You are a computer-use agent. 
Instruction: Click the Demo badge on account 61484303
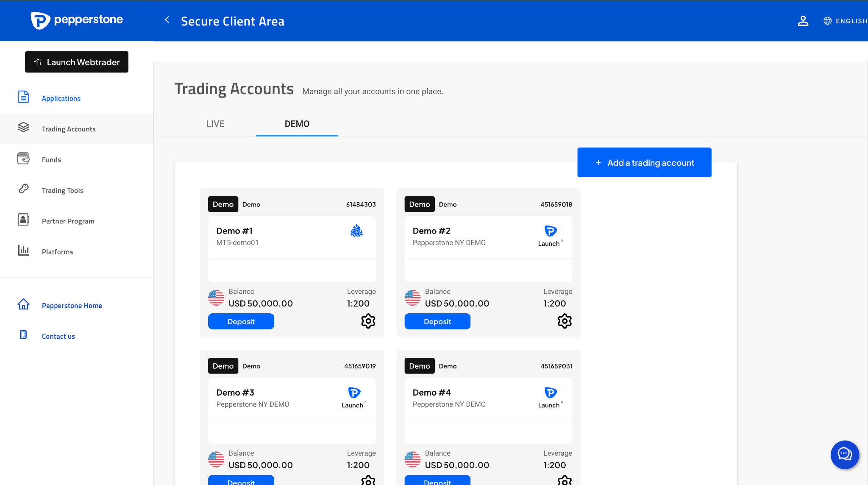point(223,204)
